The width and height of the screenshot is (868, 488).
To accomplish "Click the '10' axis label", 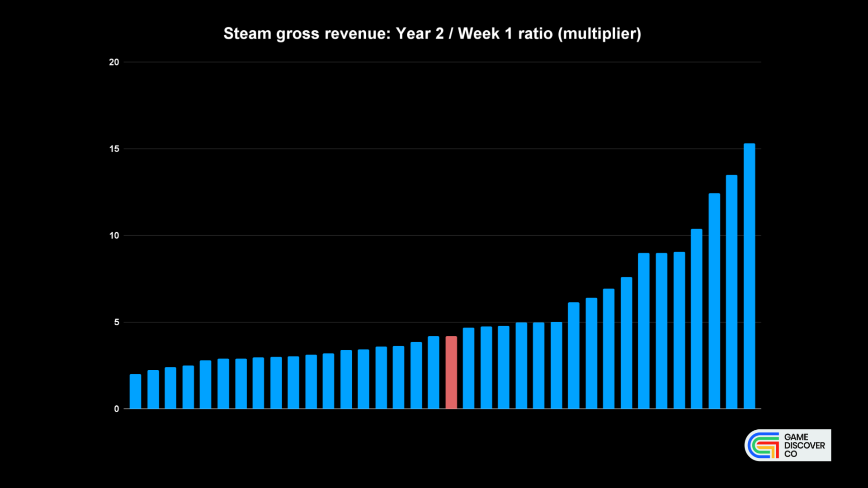I will (114, 235).
